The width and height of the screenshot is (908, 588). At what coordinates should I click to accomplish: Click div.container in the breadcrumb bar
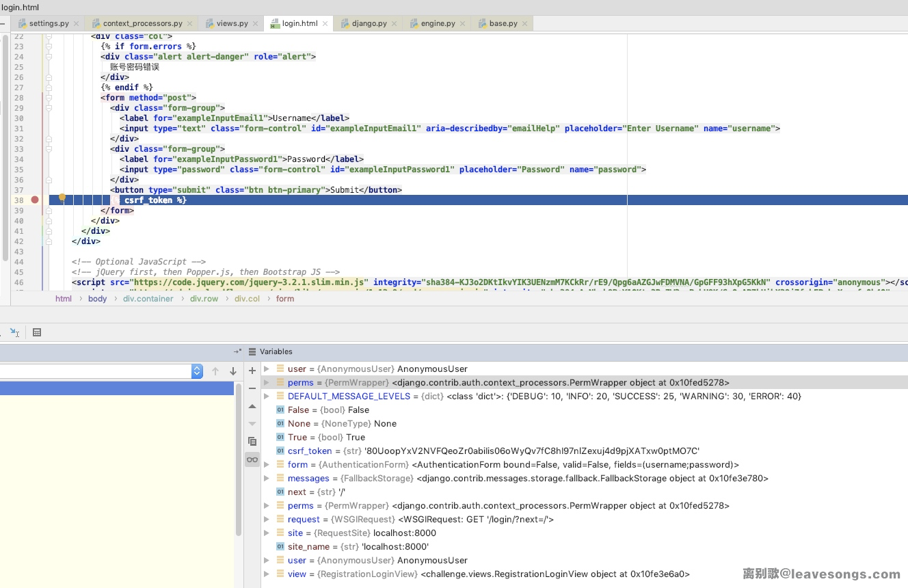pyautogui.click(x=148, y=299)
